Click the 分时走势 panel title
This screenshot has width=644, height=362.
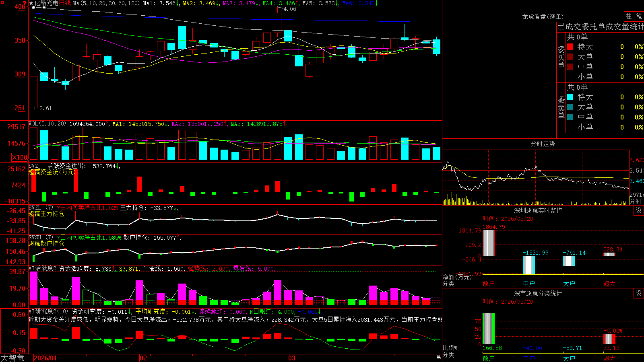[543, 144]
